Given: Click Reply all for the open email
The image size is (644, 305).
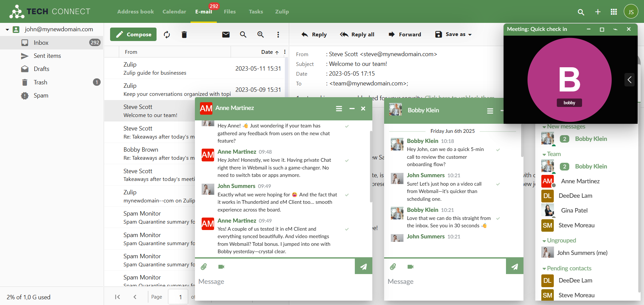Looking at the screenshot, I should pos(357,34).
